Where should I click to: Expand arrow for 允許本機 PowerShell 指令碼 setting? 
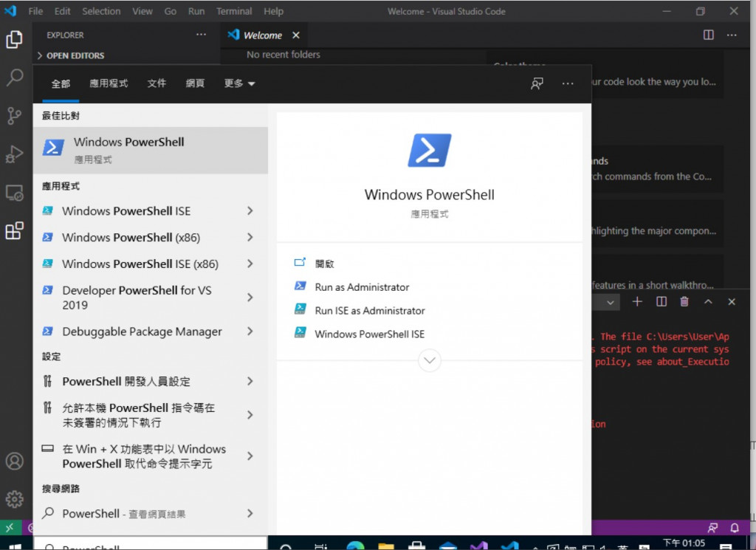250,415
